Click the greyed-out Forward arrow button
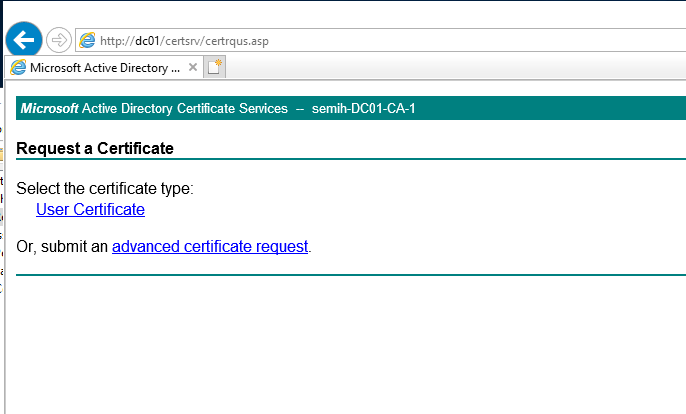 point(59,40)
